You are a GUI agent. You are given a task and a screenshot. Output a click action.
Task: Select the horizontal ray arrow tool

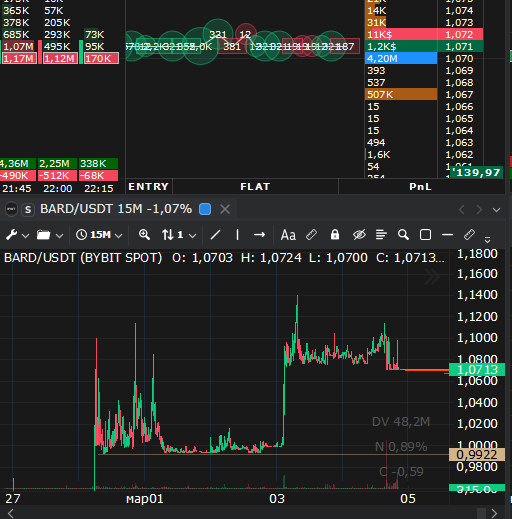pos(259,235)
